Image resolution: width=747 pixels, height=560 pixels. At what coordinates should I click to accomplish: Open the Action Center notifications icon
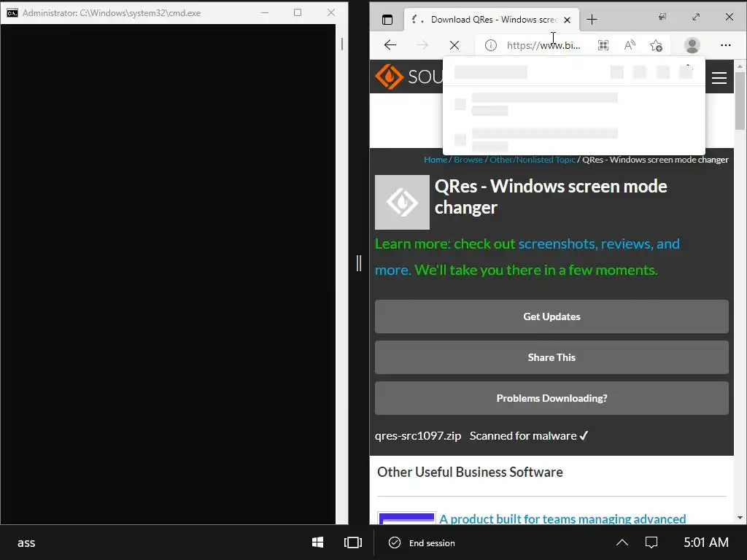click(651, 542)
